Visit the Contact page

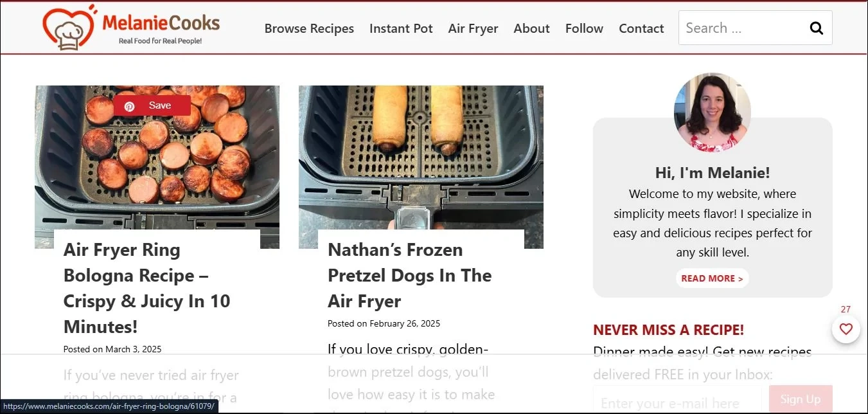coord(641,28)
